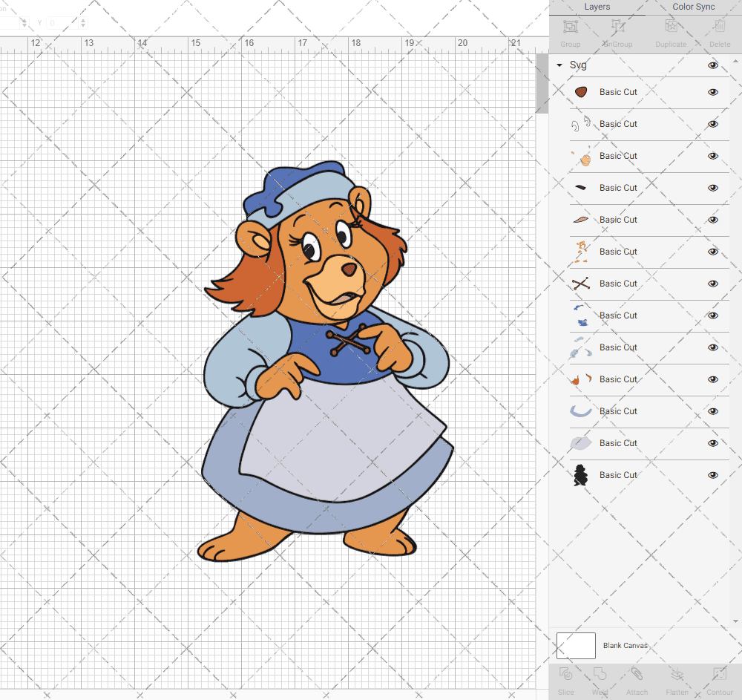Select the light blue sleeves layer thumbnail

click(x=581, y=347)
